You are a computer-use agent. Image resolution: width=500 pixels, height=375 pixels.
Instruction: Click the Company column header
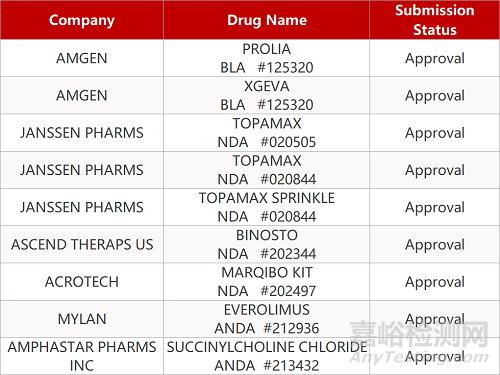82,20
